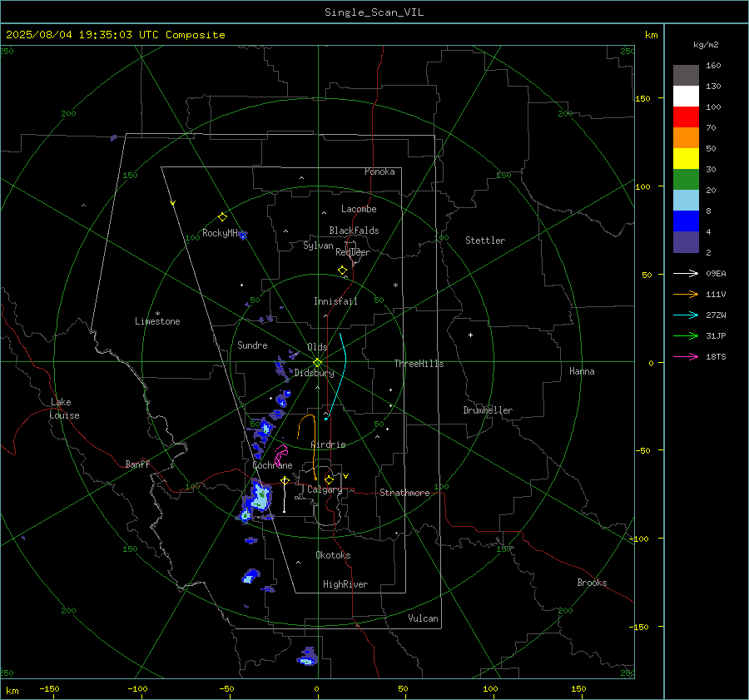Select the yellow diamond marker above Calgary
The height and width of the screenshot is (700, 749).
coord(329,479)
